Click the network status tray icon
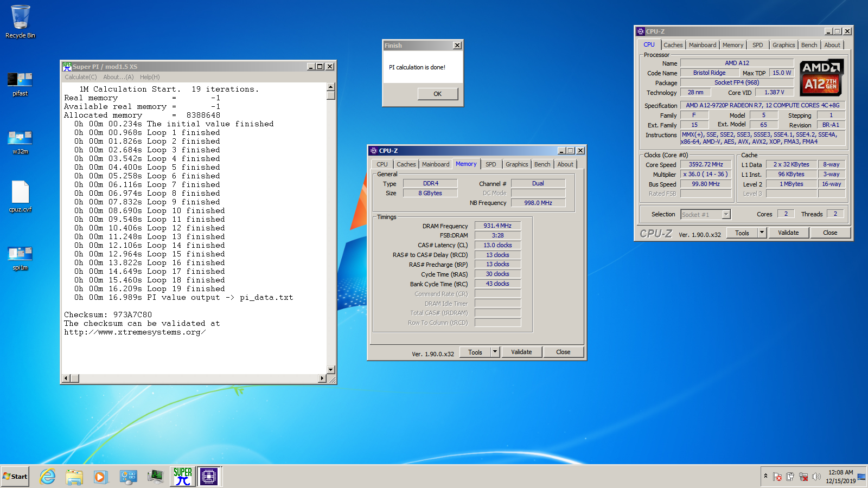Image resolution: width=868 pixels, height=488 pixels. [803, 477]
